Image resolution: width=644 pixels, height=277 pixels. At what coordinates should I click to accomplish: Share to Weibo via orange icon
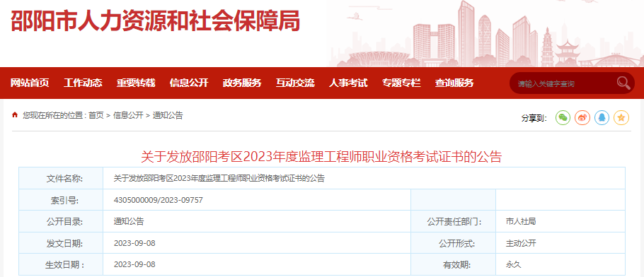click(582, 118)
